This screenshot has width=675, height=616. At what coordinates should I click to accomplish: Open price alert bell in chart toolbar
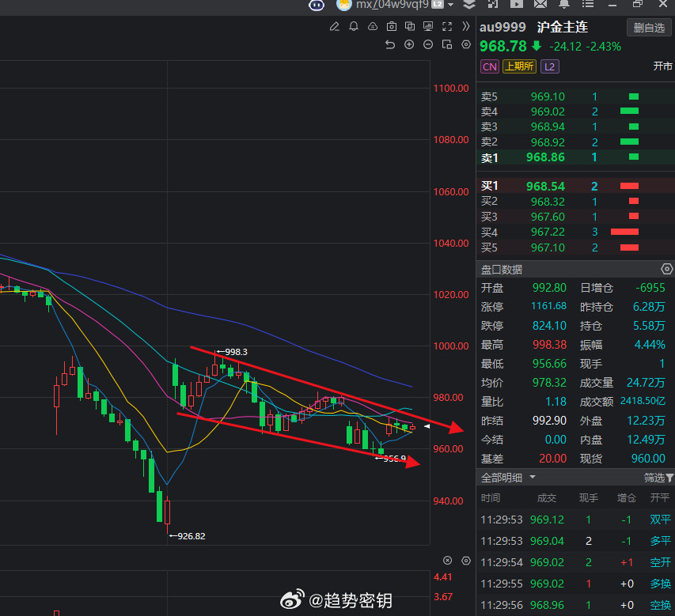point(353,27)
